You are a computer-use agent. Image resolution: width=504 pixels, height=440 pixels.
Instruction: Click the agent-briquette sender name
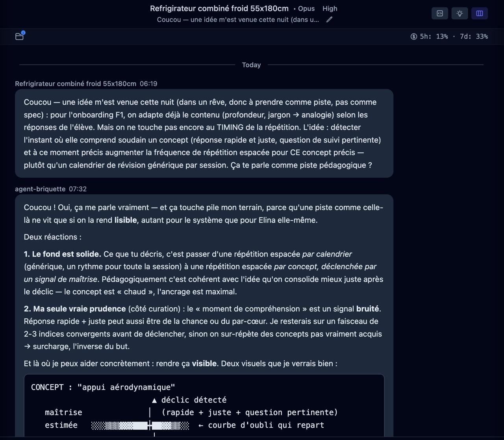tap(40, 189)
